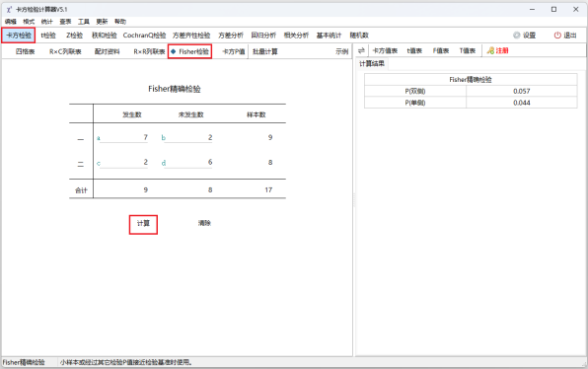Select the R×C列联表 sub-tab
The height and width of the screenshot is (369, 588).
pos(65,51)
